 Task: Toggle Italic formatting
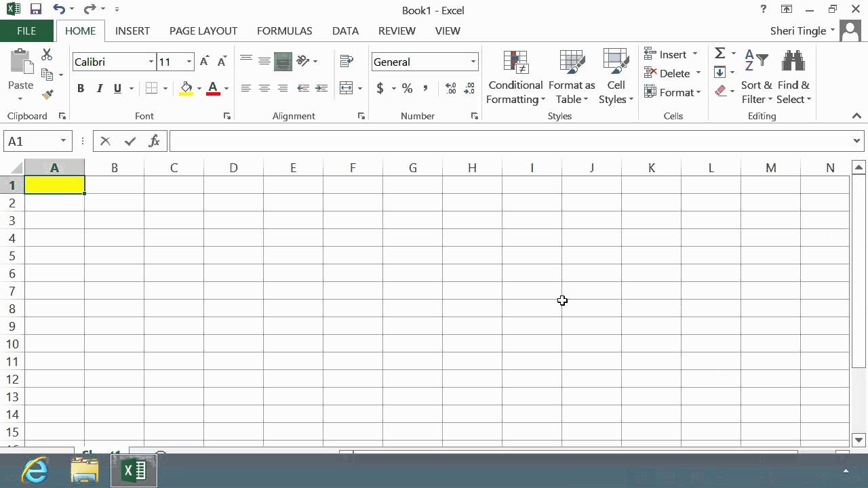pyautogui.click(x=99, y=88)
